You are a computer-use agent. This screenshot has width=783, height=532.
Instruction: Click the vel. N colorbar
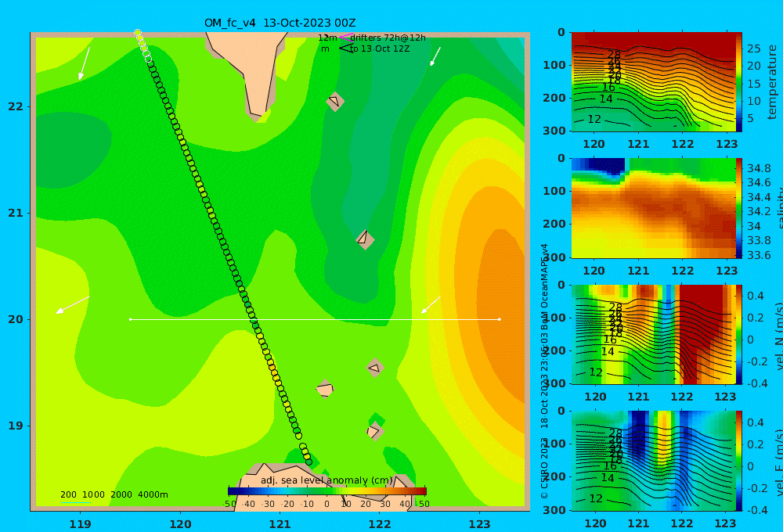[739, 334]
